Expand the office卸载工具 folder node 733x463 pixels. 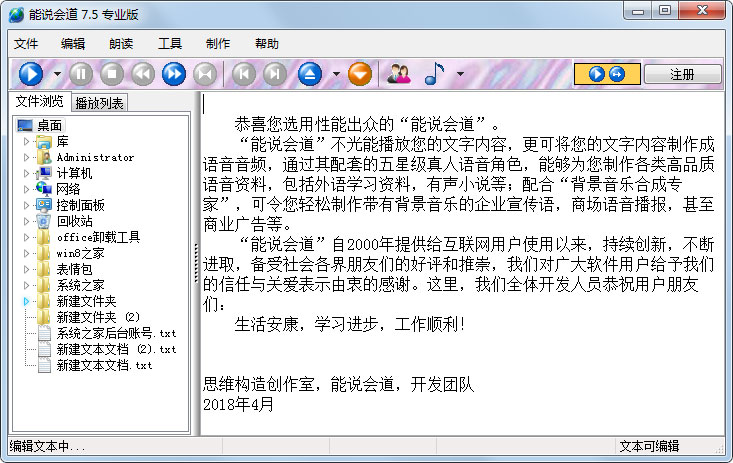point(27,237)
